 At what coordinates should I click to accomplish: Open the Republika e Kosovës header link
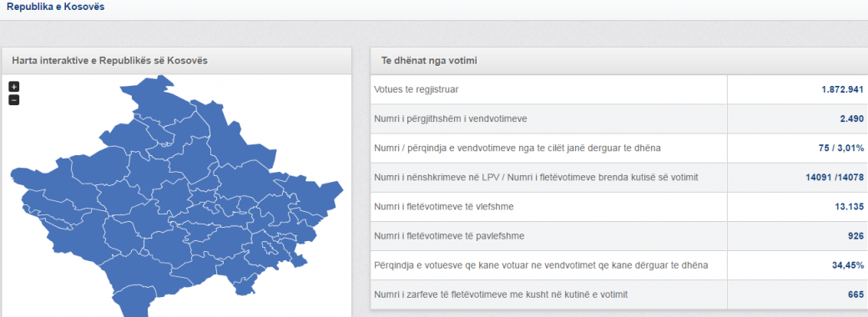tap(55, 8)
